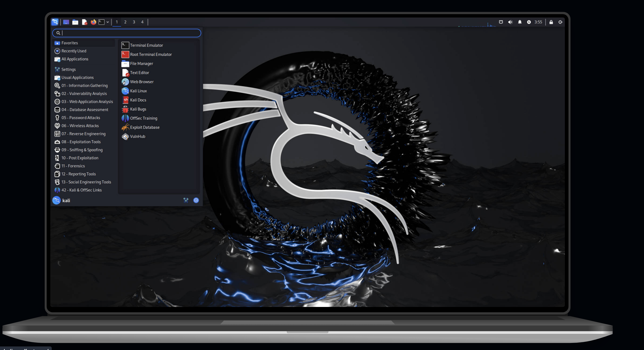Click the Kali dragon menu button in panel

pos(55,22)
